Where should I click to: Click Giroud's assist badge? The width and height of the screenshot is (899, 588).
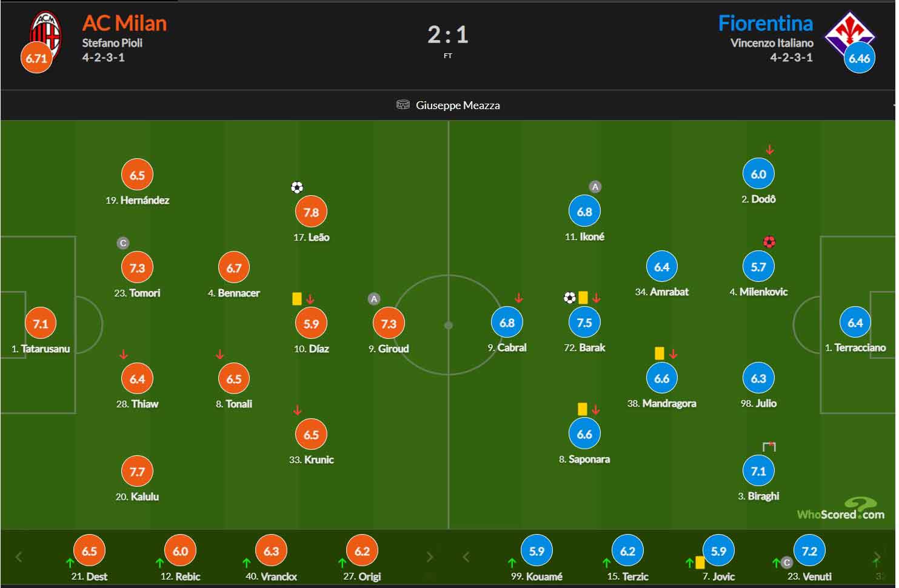pos(374,299)
